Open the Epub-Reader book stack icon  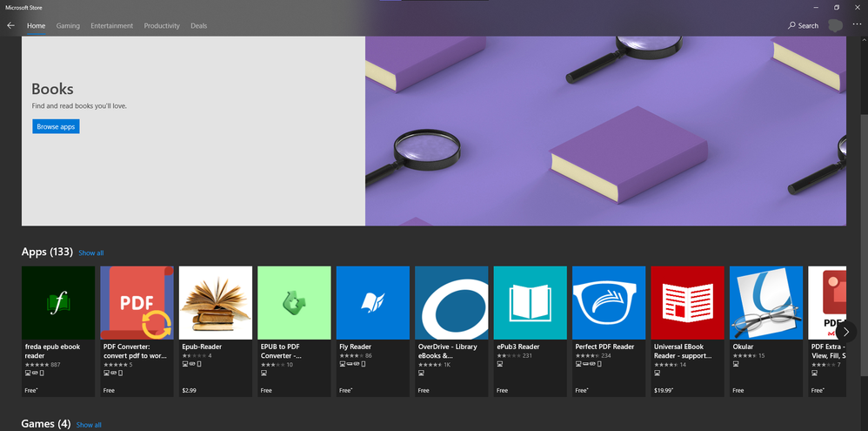click(x=216, y=302)
